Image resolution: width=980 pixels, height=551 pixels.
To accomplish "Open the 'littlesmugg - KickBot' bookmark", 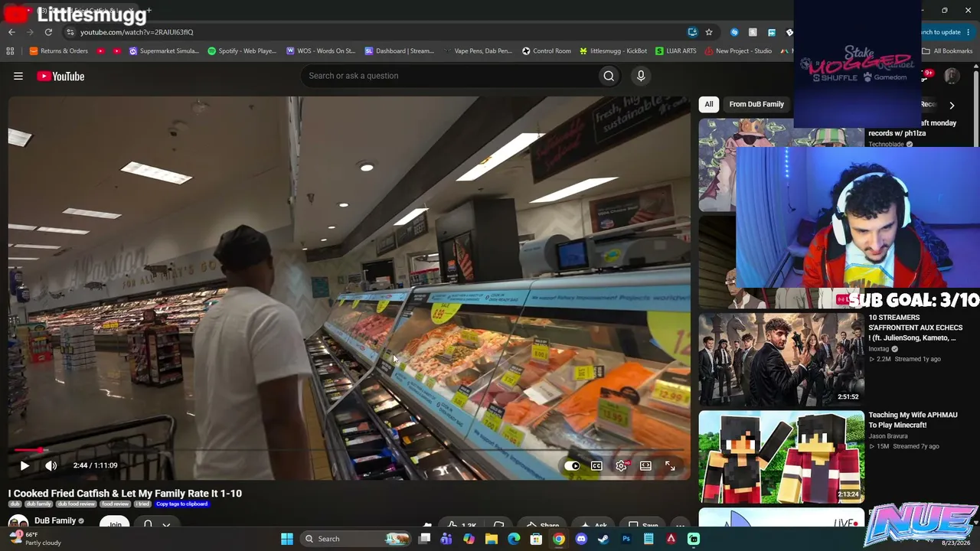I will (x=613, y=51).
